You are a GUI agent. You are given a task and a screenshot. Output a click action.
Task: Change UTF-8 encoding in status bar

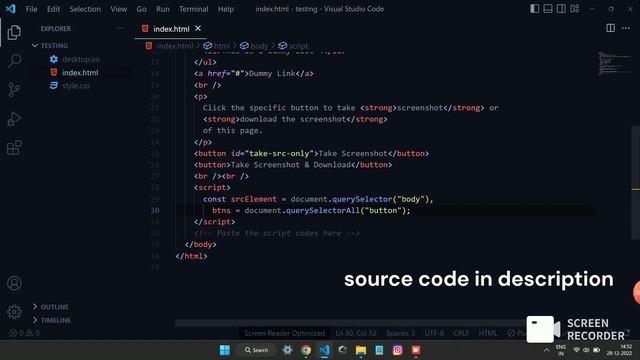(434, 333)
